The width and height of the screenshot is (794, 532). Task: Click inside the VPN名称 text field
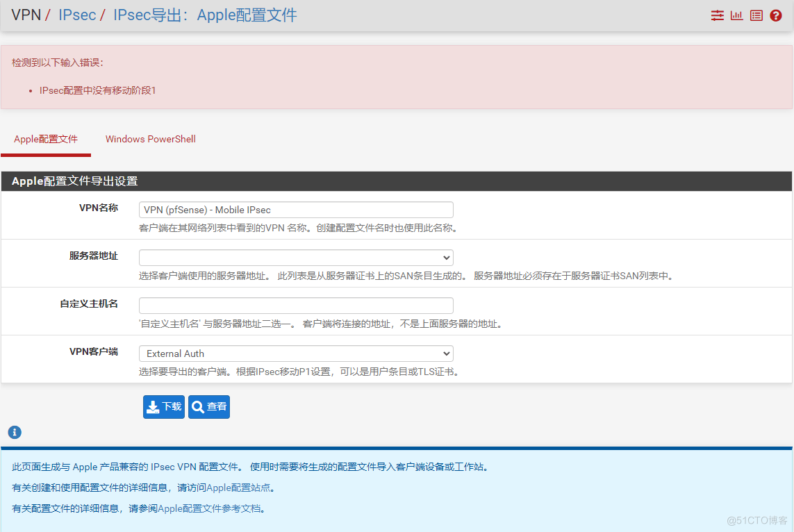[x=295, y=209]
